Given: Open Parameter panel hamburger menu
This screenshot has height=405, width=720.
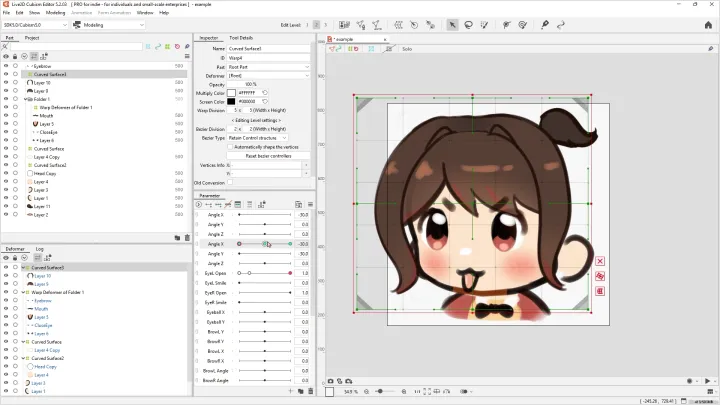Looking at the screenshot, I should [310, 204].
